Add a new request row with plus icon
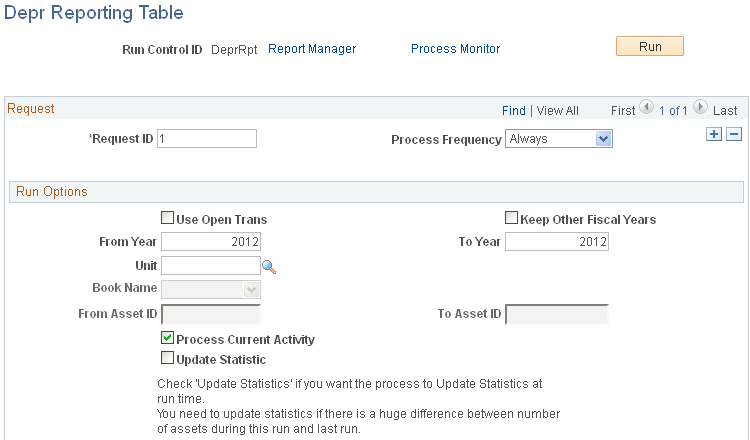 713,135
